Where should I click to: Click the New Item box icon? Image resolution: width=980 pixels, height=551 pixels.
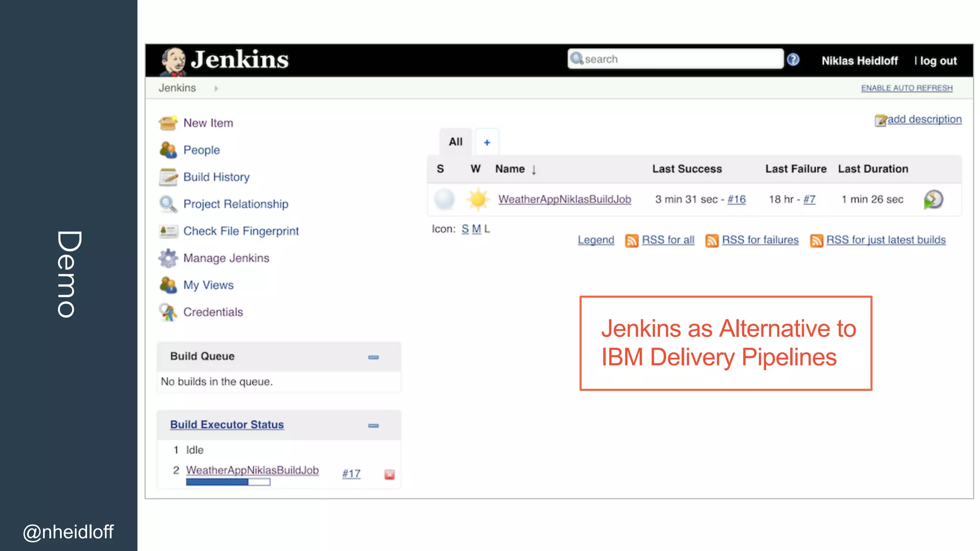[x=168, y=123]
